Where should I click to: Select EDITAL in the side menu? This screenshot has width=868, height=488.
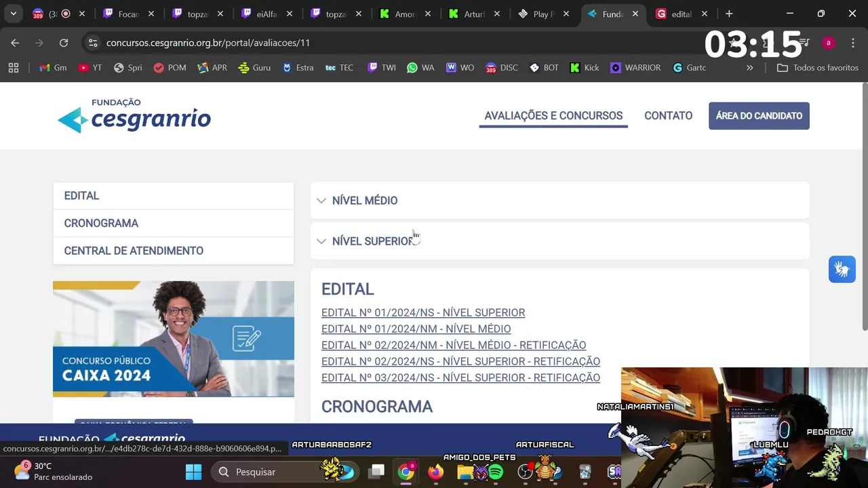pyautogui.click(x=174, y=196)
